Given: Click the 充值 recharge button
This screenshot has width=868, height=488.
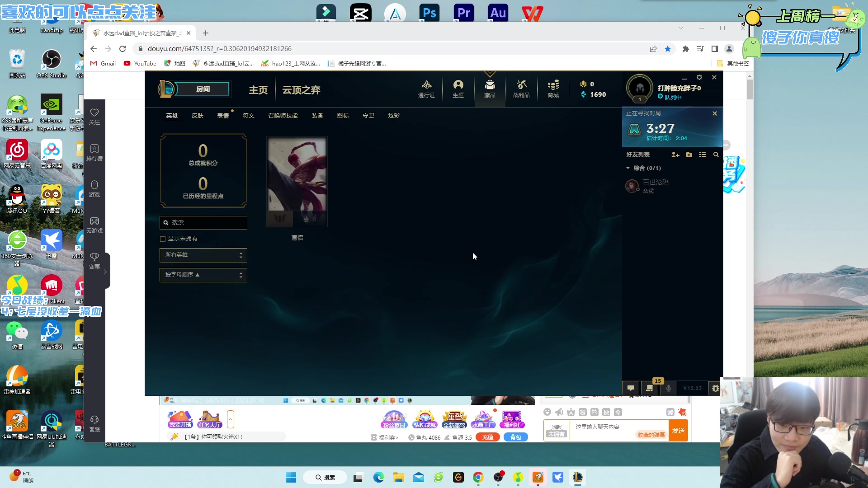Looking at the screenshot, I should point(488,437).
